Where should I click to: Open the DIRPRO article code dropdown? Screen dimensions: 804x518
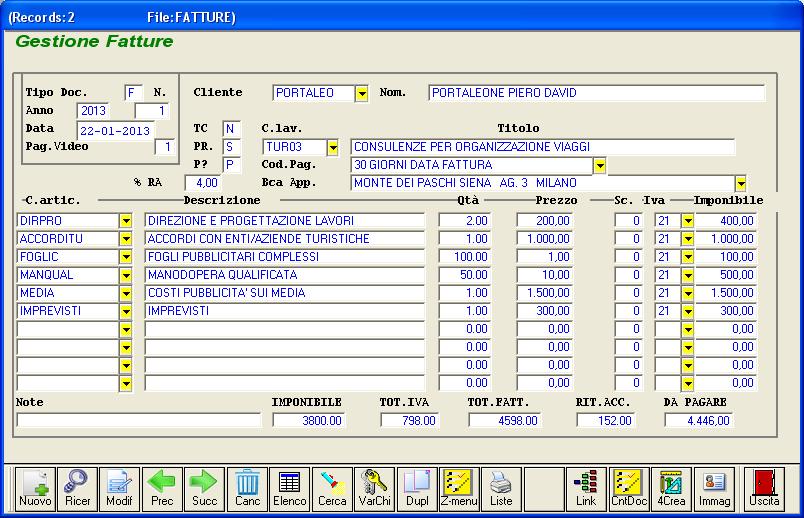(126, 221)
